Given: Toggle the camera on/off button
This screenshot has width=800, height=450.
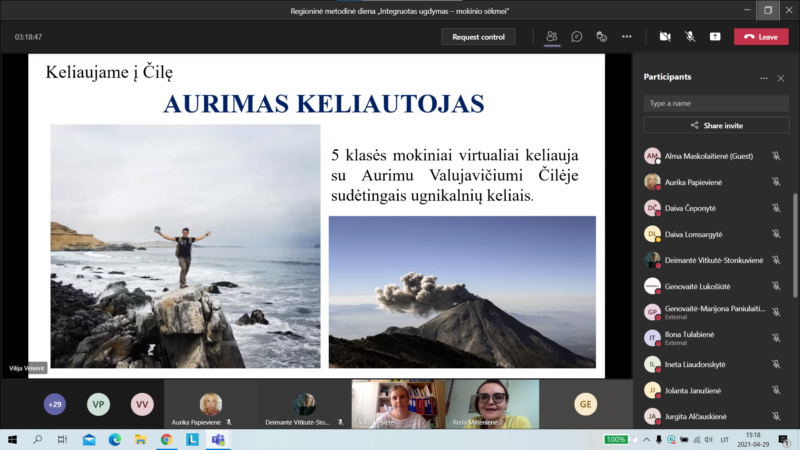Looking at the screenshot, I should coord(665,37).
